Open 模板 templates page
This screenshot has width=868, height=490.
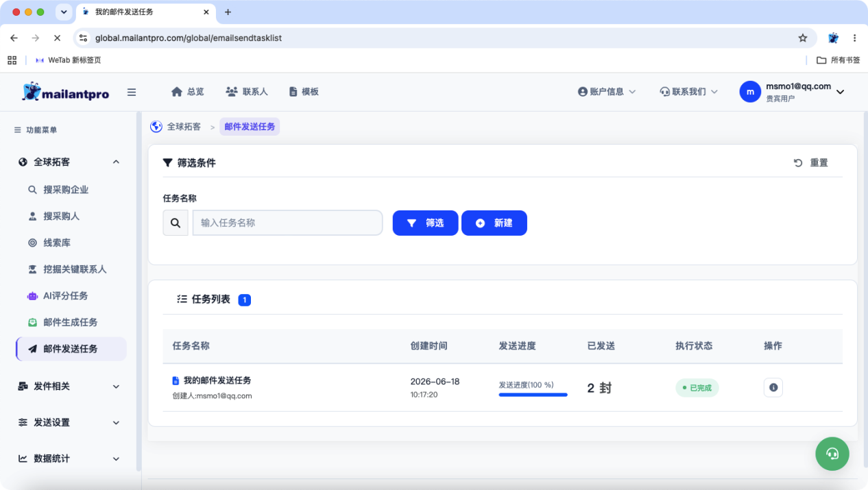point(304,92)
